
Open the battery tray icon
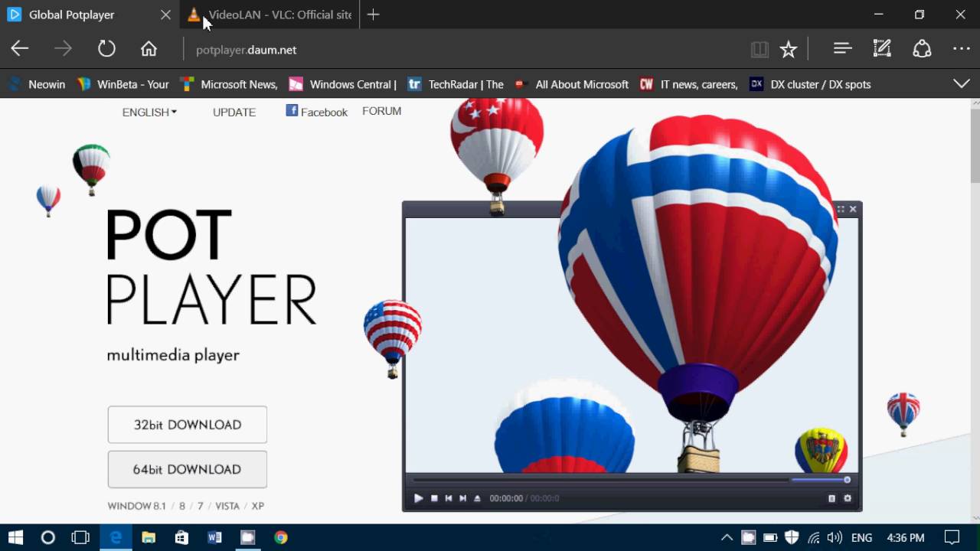click(770, 537)
